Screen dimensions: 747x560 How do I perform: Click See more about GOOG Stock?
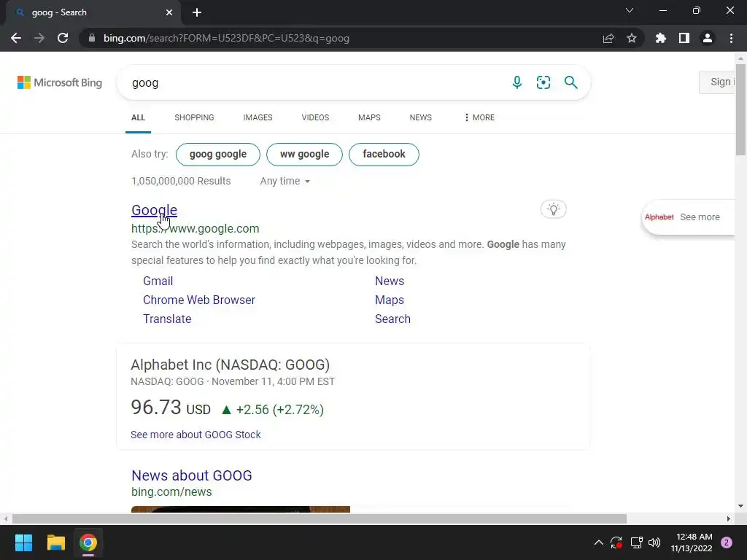[x=196, y=435]
